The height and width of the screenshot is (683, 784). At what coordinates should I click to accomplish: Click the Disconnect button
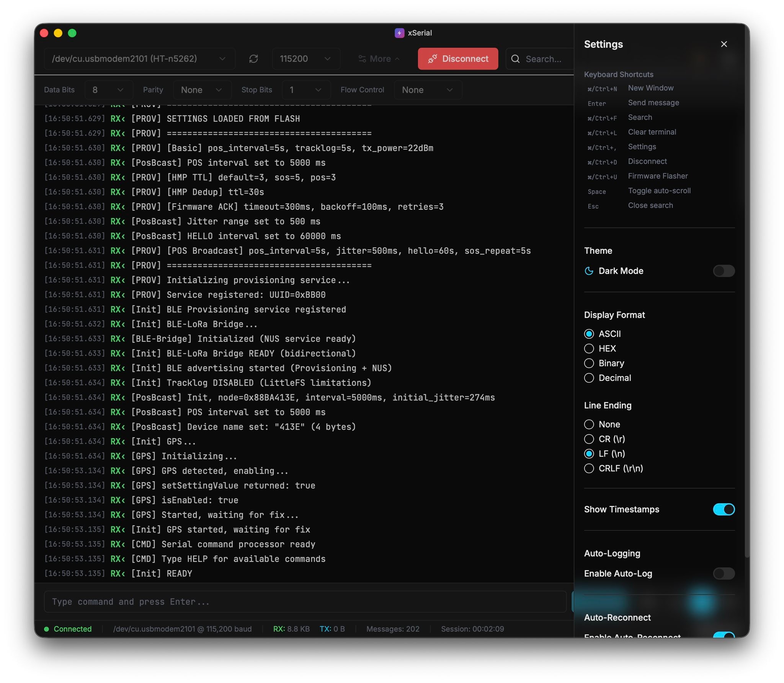tap(458, 59)
